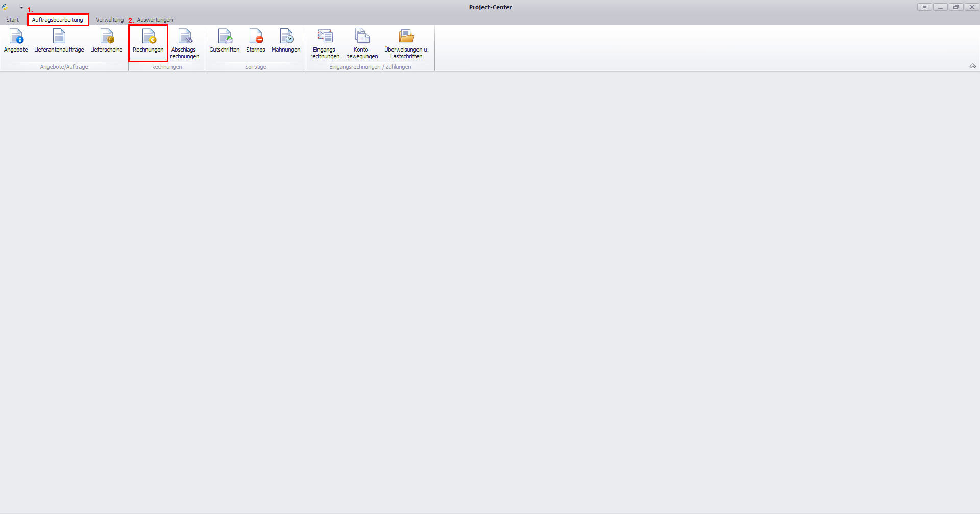The width and height of the screenshot is (980, 514).
Task: Collapse the ribbon with the chevron
Action: [x=972, y=66]
